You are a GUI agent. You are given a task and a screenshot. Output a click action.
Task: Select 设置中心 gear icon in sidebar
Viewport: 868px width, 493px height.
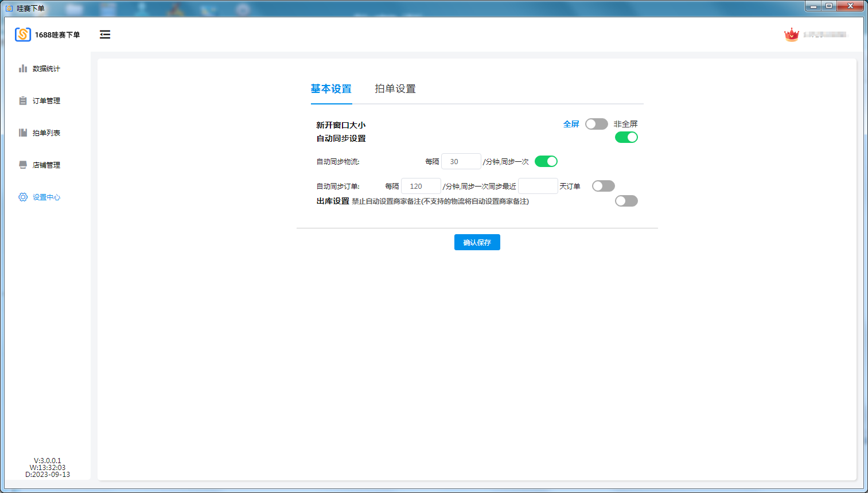(23, 197)
